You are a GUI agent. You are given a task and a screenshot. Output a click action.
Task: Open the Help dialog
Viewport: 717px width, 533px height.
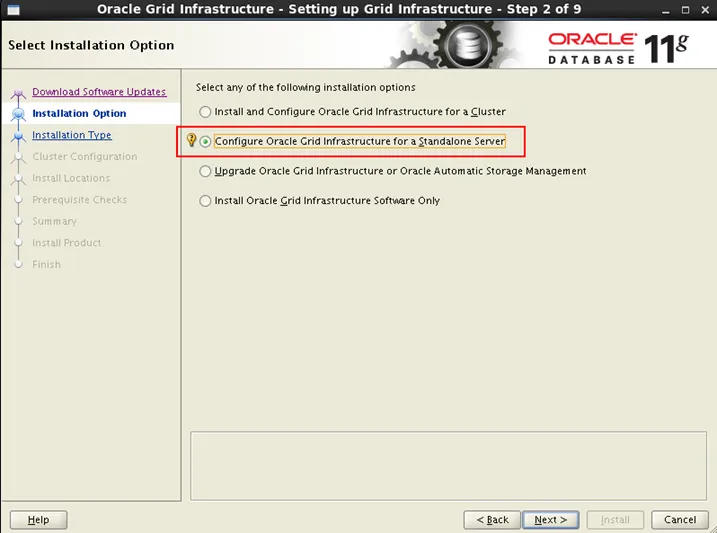[38, 520]
